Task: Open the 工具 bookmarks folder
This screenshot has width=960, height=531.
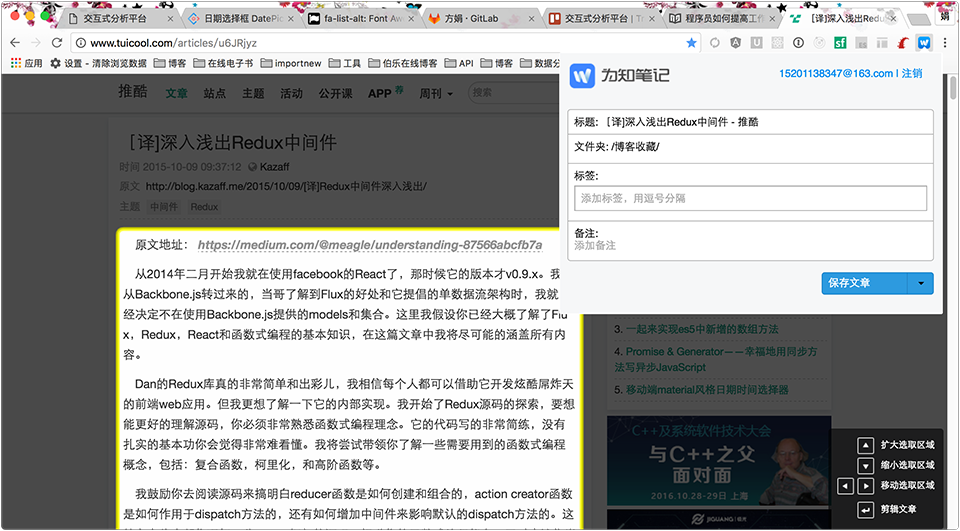Action: pyautogui.click(x=345, y=63)
